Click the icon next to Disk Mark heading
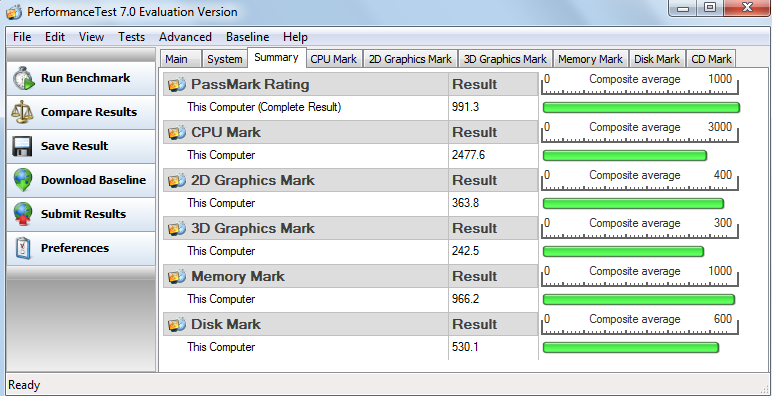Viewport: 772px width, 396px height. click(x=177, y=325)
